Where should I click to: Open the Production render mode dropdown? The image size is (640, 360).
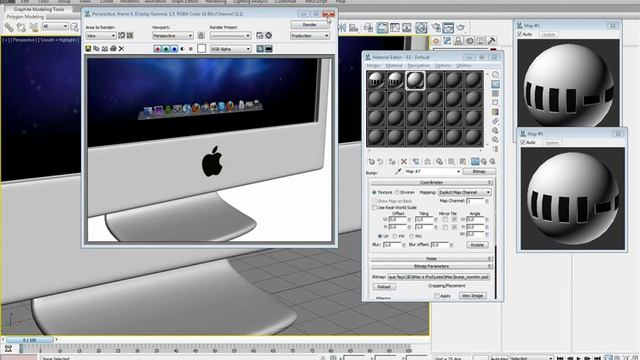pos(310,36)
